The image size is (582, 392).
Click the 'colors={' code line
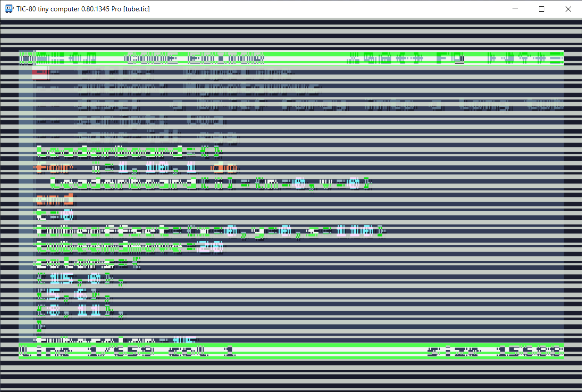88,263
